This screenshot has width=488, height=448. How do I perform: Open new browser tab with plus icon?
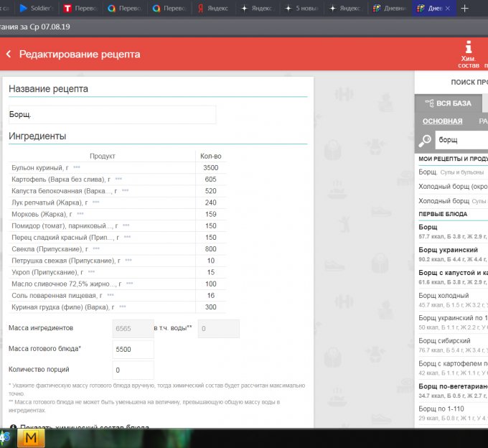coord(464,8)
